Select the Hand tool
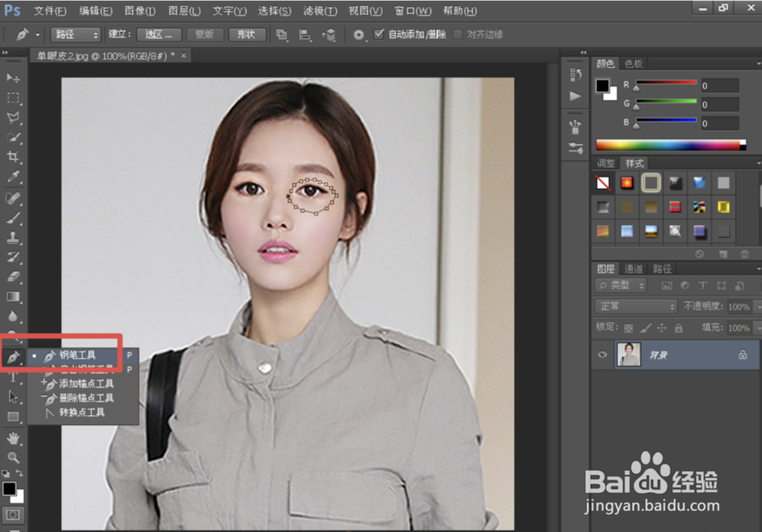This screenshot has width=762, height=532. 13,438
